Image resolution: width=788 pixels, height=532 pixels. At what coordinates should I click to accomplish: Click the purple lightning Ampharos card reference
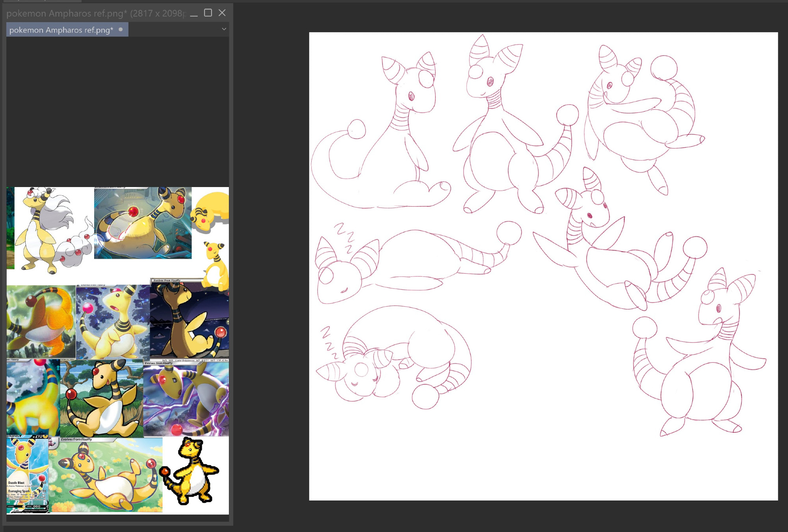point(186,399)
